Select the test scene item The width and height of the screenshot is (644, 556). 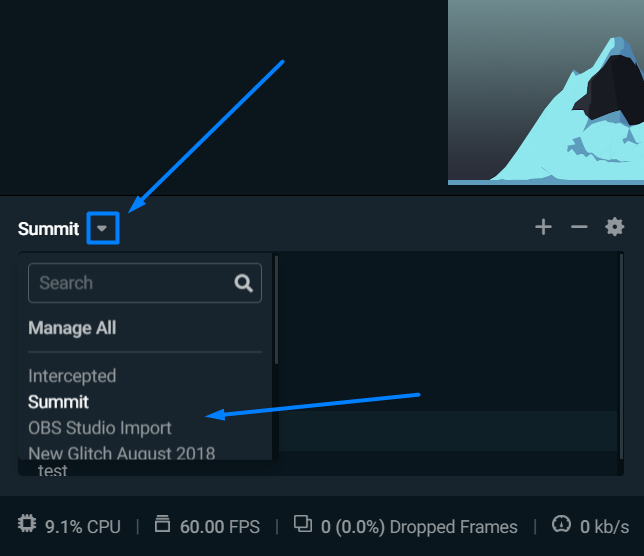[53, 470]
